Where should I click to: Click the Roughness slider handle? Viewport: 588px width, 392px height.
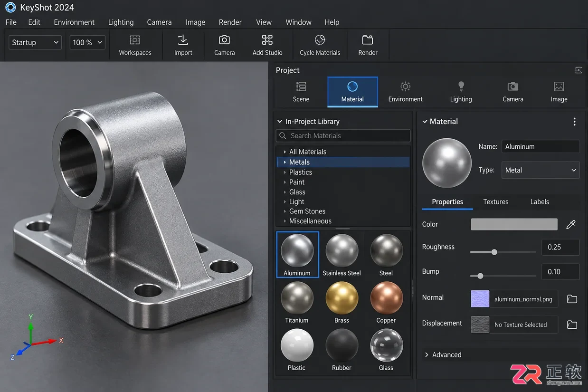click(x=494, y=252)
